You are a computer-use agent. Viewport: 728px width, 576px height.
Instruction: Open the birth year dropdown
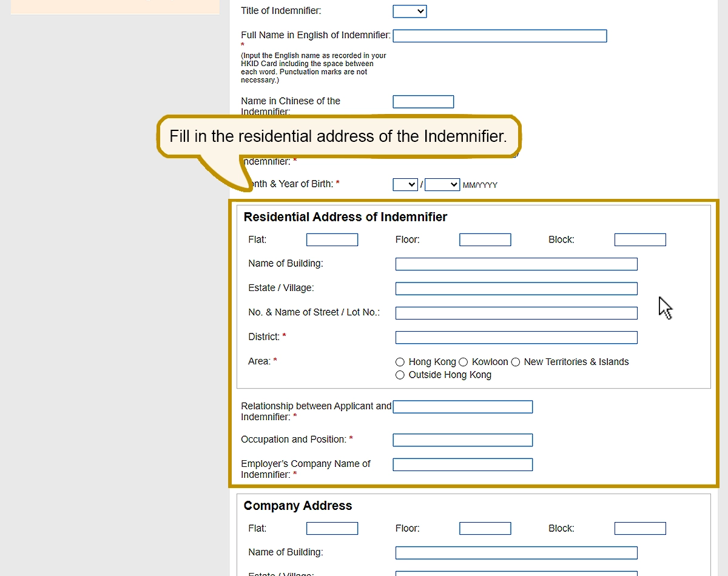tap(442, 184)
